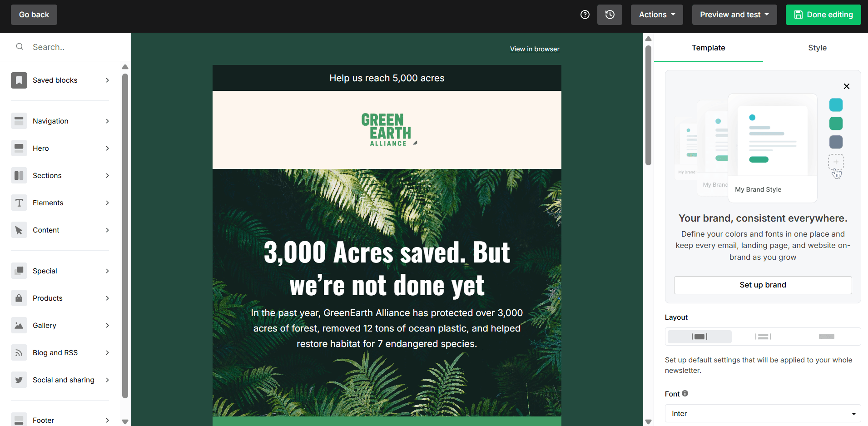Select the full-width layout option
Screen dimensions: 868x426
(x=827, y=337)
